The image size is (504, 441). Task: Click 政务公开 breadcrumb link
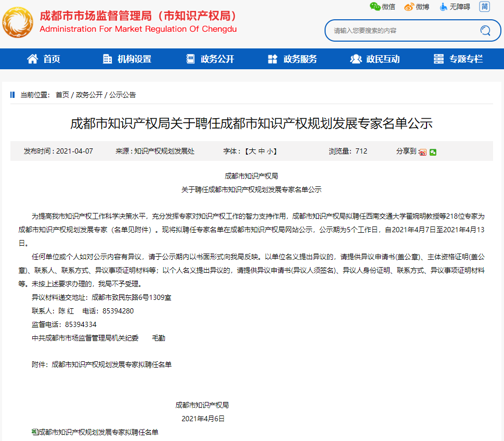(x=89, y=95)
